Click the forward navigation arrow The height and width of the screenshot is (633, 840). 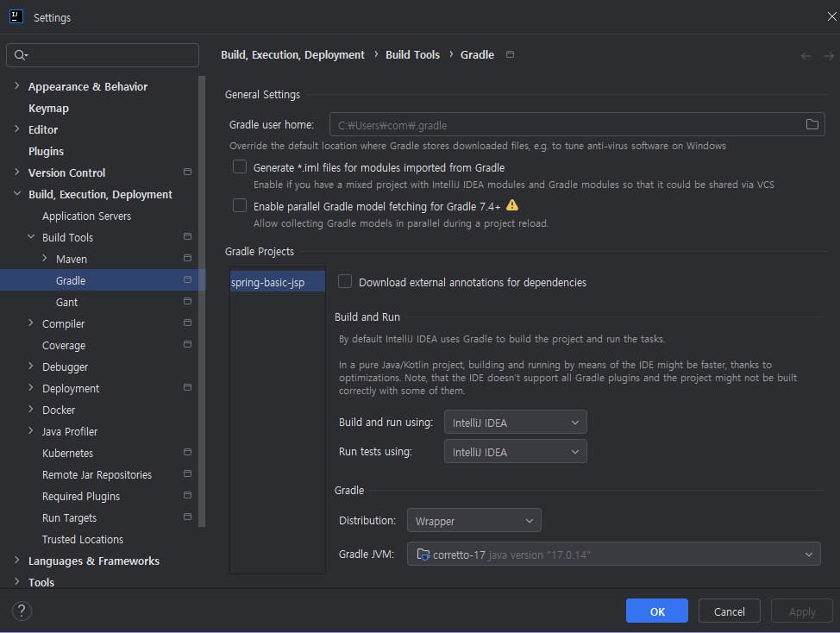click(828, 56)
